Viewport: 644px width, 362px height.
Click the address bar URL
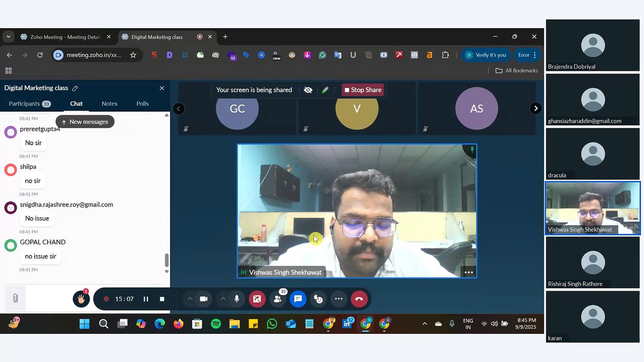94,55
